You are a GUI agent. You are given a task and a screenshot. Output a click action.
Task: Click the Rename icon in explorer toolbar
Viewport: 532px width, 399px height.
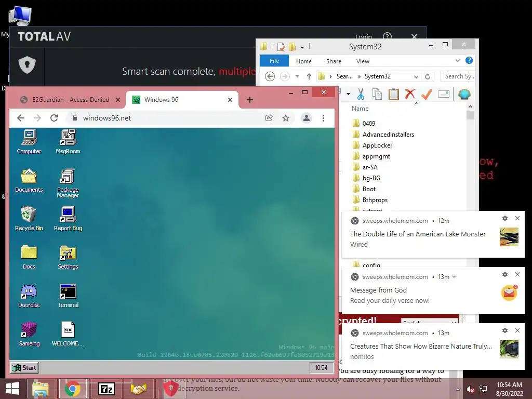click(444, 94)
